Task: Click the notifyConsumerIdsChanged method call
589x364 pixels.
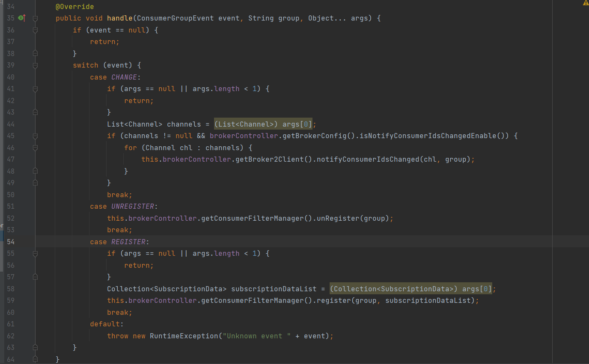Action: 367,159
